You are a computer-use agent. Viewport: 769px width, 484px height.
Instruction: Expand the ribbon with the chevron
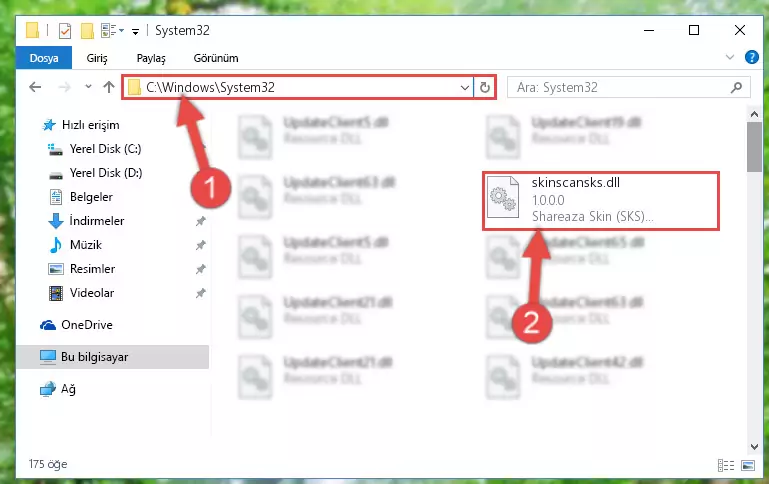(730, 57)
